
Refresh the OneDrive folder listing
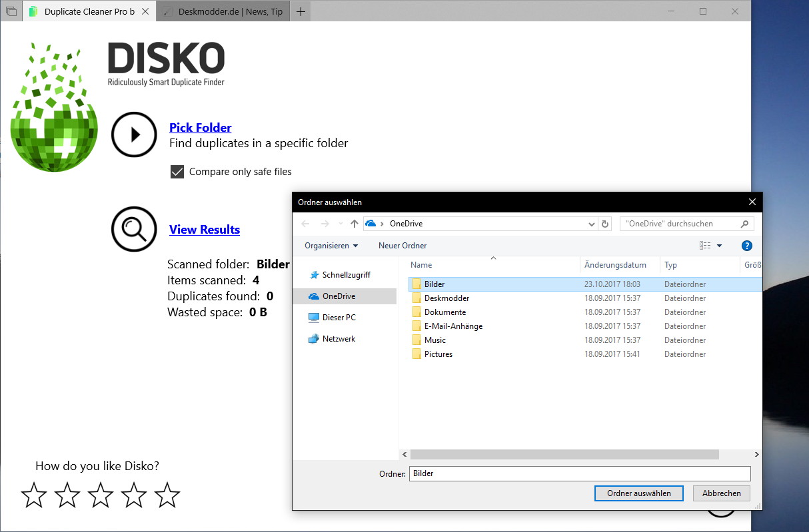tap(605, 224)
